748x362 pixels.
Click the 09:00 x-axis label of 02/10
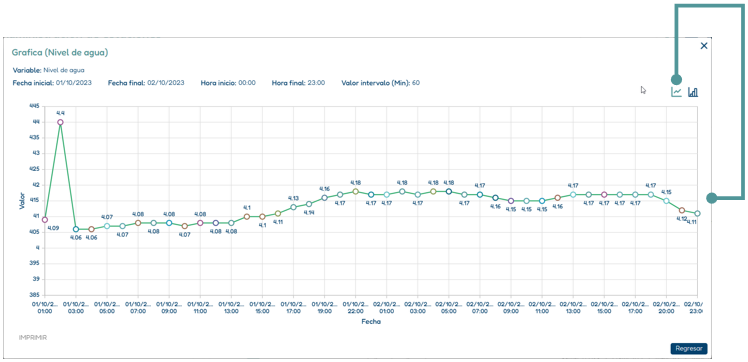(511, 307)
